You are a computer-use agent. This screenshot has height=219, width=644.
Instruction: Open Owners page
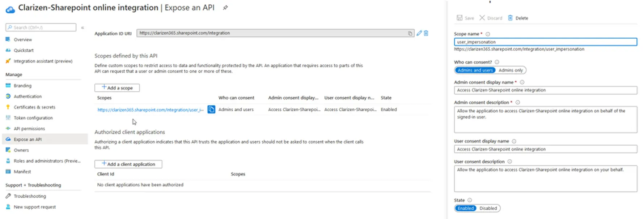click(x=21, y=150)
